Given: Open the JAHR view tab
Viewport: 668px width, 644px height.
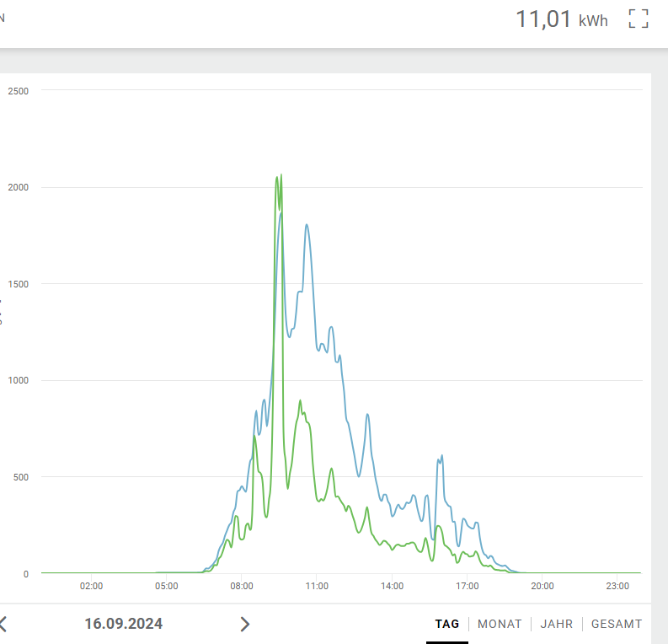Looking at the screenshot, I should [x=556, y=624].
